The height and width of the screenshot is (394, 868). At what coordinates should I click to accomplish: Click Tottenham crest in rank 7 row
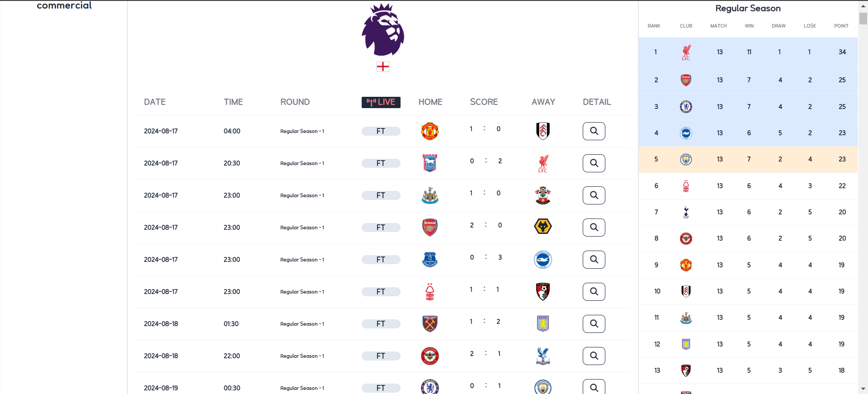(686, 212)
